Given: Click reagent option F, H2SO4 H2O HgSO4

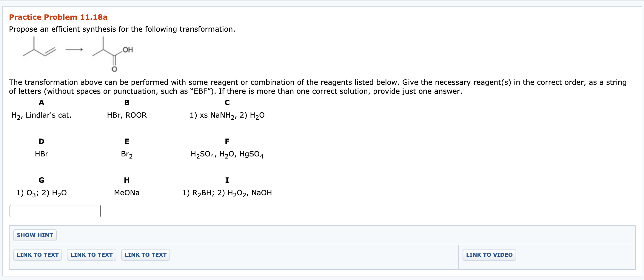Looking at the screenshot, I should coord(227,154).
